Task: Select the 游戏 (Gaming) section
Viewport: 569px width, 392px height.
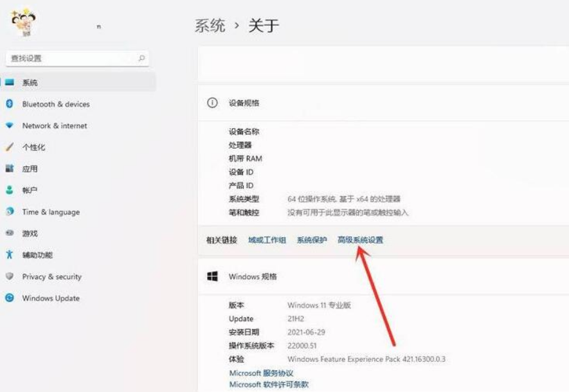Action: point(29,233)
